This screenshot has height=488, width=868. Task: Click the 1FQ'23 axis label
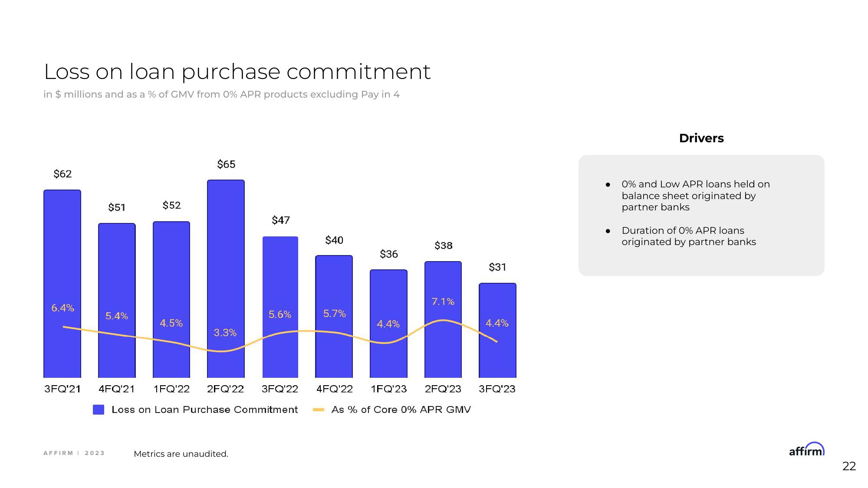[389, 389]
